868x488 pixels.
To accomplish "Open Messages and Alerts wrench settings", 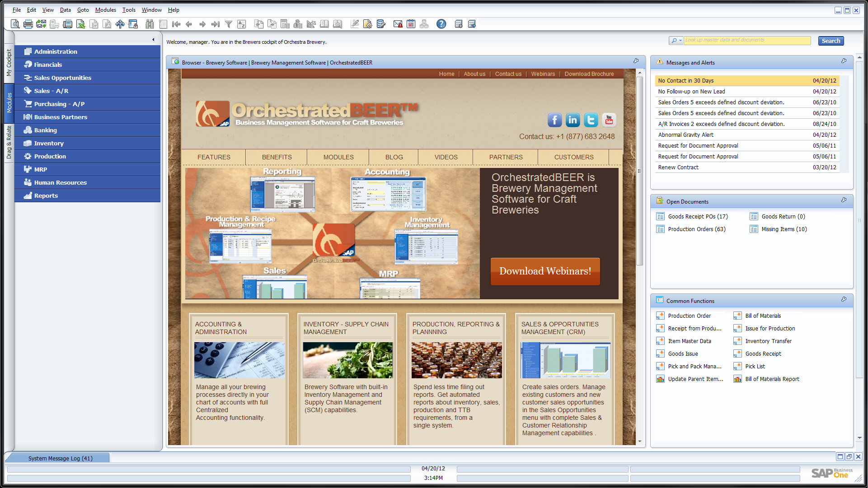I will tap(844, 61).
